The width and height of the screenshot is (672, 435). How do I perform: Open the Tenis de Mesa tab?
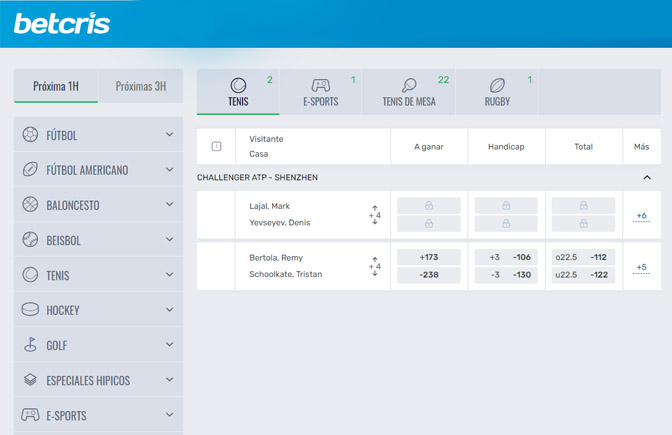(x=409, y=92)
